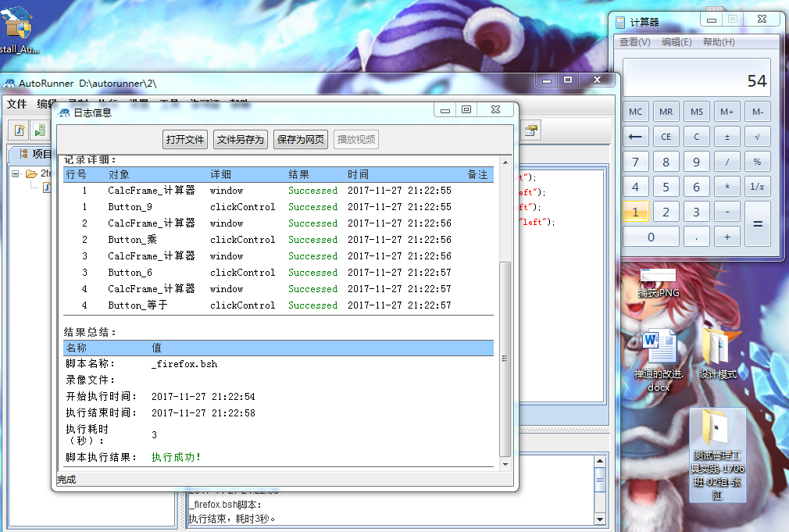Open the 编辑(E) menu in Calculator
Screen dimensions: 789x532
tap(677, 42)
